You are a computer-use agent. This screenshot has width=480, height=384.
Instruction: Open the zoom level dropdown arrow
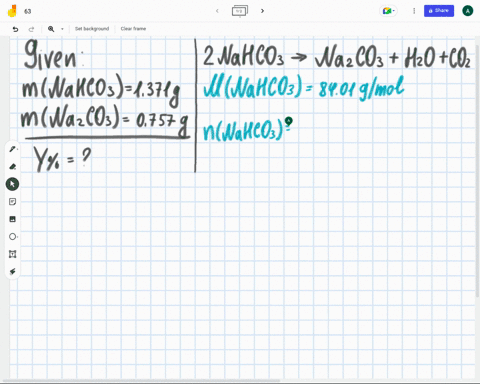[62, 29]
